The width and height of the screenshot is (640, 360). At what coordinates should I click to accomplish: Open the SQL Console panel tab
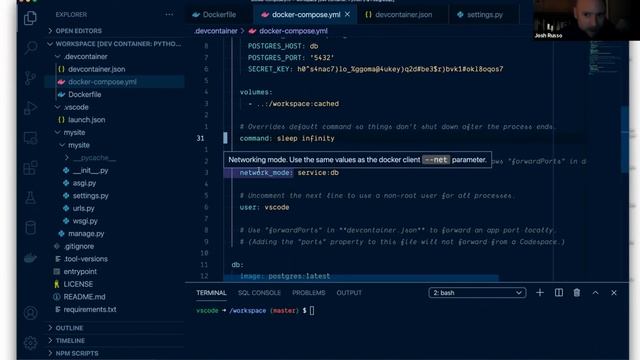(259, 293)
